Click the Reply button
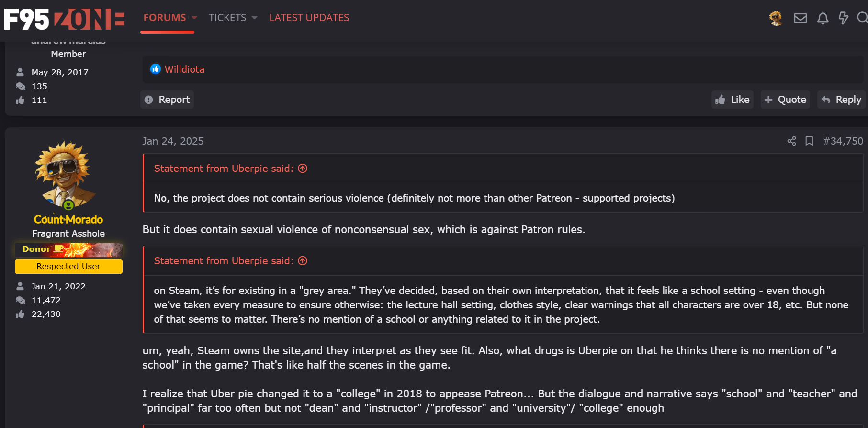Image resolution: width=868 pixels, height=428 pixels. click(x=841, y=100)
